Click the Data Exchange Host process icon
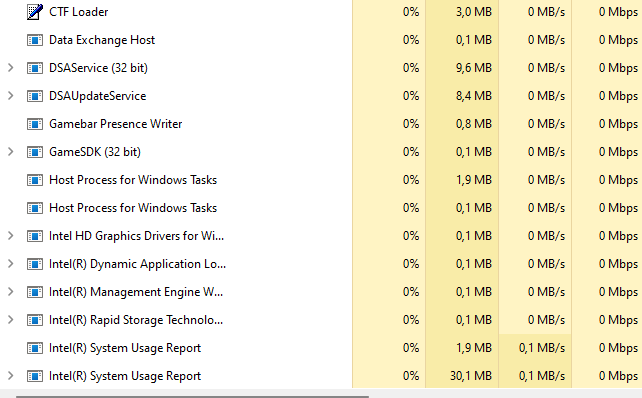The height and width of the screenshot is (398, 642). click(x=35, y=40)
